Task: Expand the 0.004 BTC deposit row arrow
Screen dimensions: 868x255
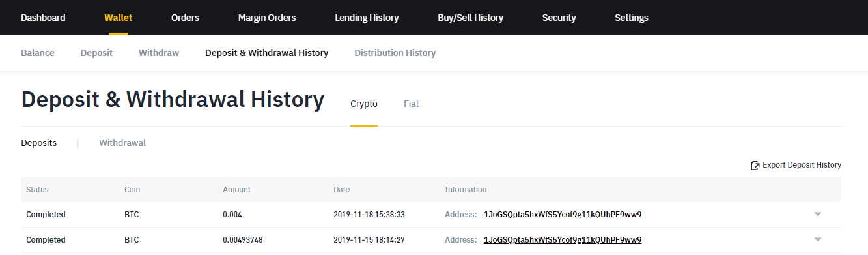Action: pos(818,215)
